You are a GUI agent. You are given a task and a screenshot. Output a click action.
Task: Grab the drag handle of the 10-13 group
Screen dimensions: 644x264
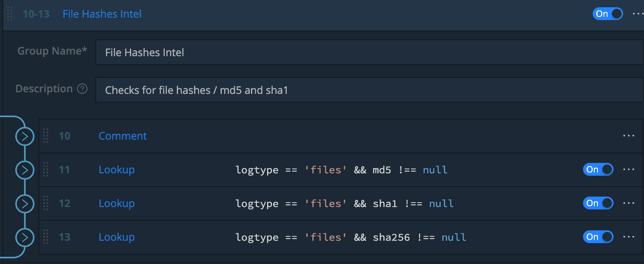point(10,14)
